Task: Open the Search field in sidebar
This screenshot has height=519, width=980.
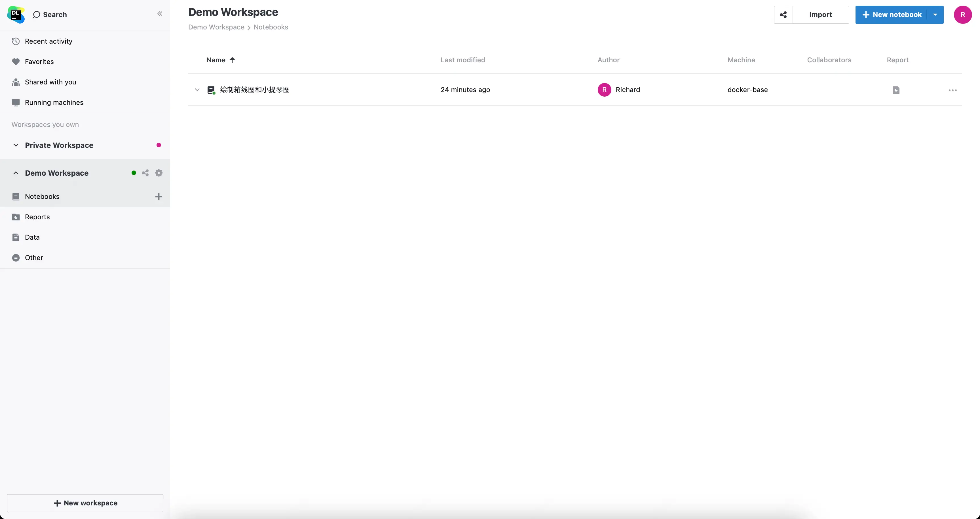Action: [50, 14]
